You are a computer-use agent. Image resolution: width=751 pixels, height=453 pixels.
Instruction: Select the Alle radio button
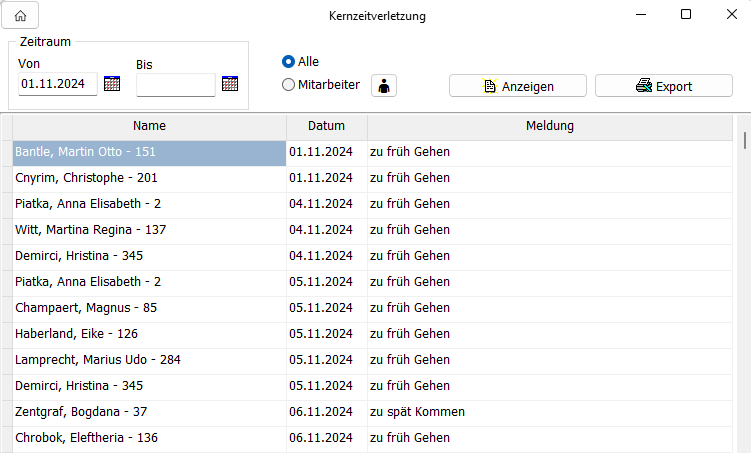(289, 62)
